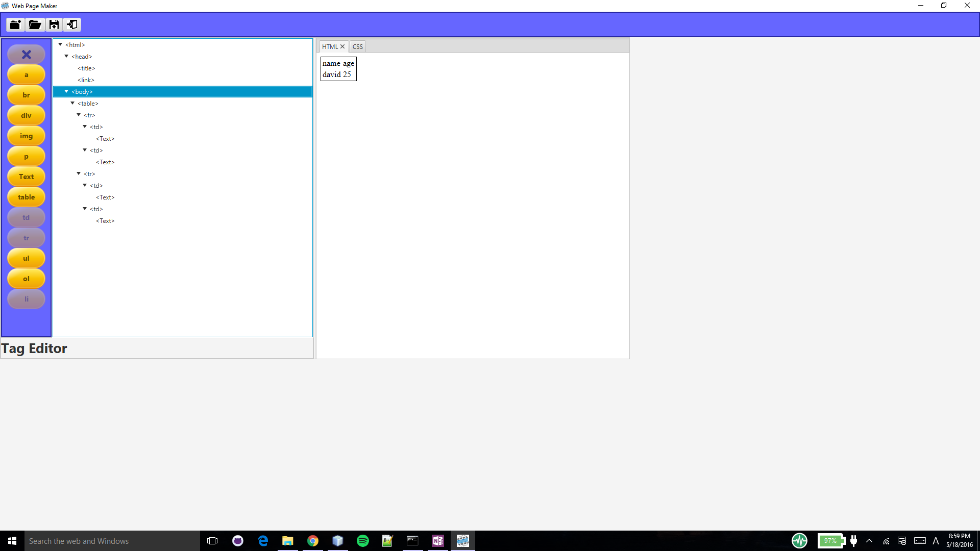Viewport: 980px width, 551px height.
Task: Add a table tag button
Action: (26, 197)
